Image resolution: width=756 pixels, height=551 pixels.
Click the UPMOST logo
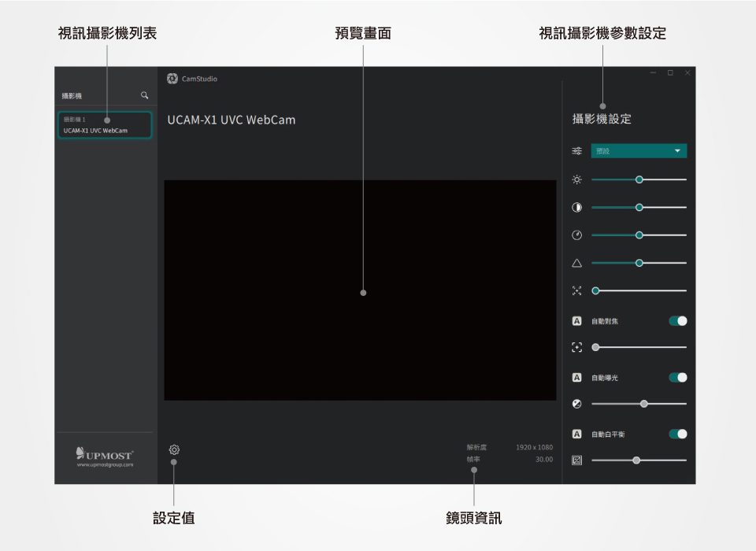point(105,453)
